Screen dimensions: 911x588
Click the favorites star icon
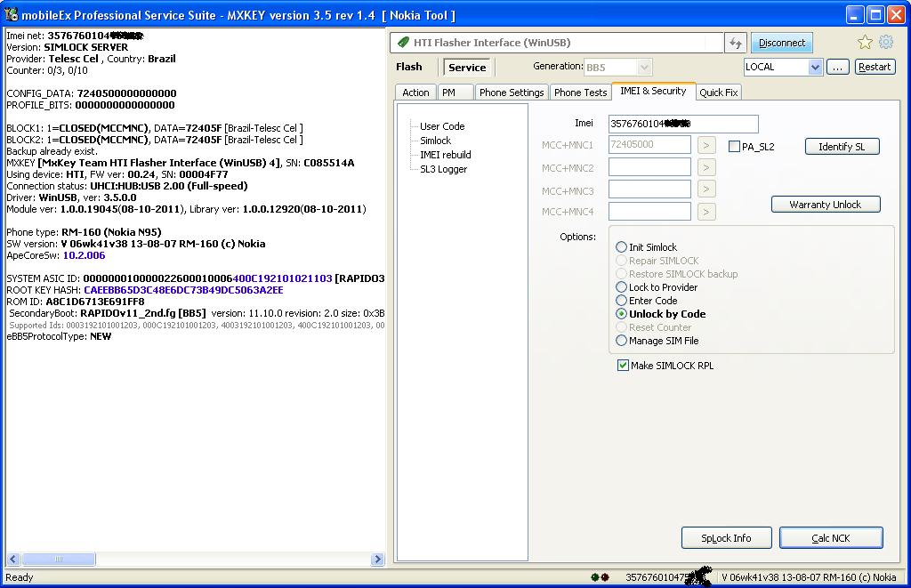tap(865, 42)
